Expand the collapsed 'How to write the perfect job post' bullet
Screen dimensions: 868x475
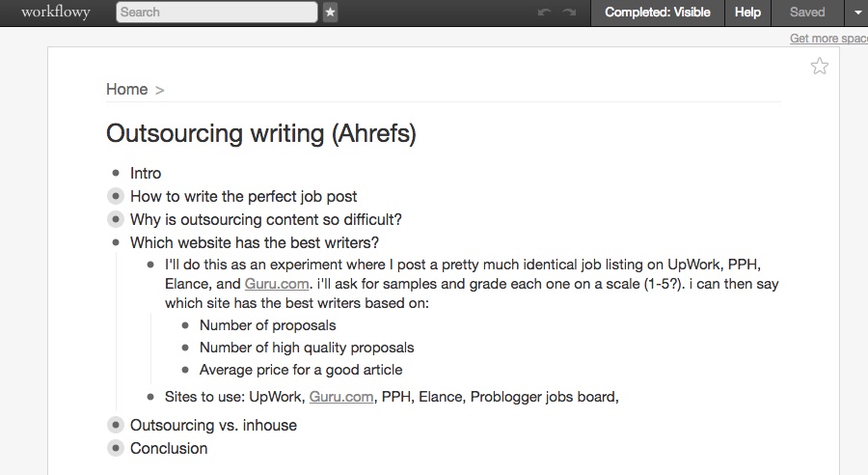115,196
